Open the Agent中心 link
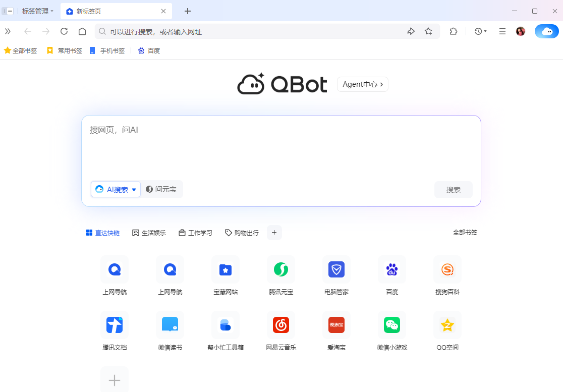This screenshot has height=392, width=563. point(362,84)
